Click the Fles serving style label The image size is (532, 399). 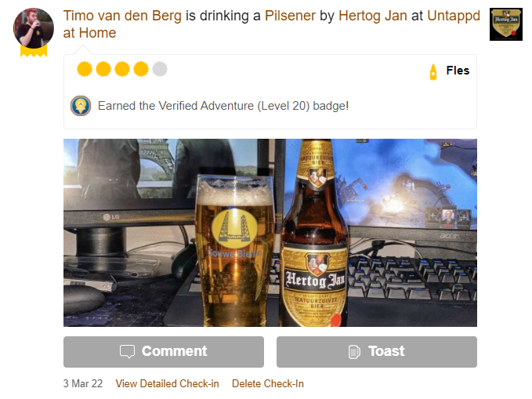click(458, 71)
